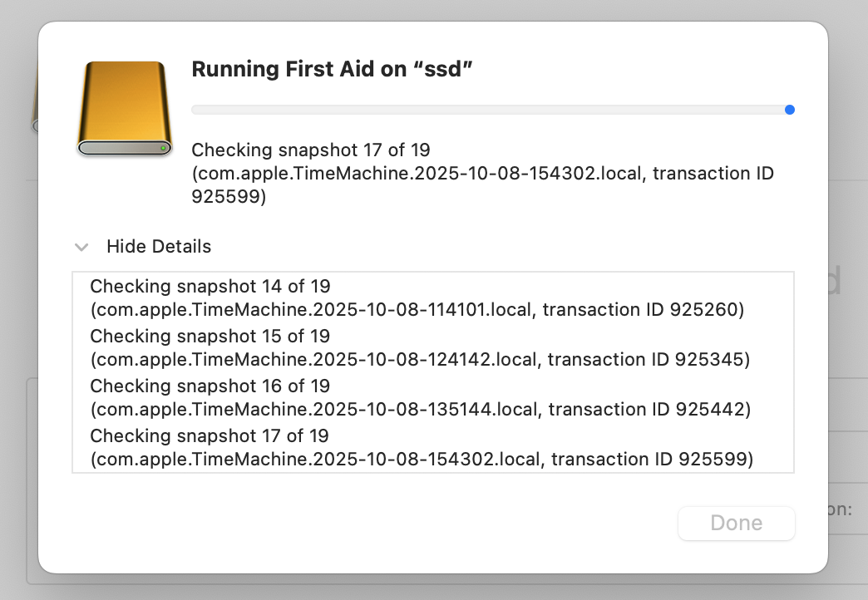Select "Checking snapshot 16 of 19" log line
The height and width of the screenshot is (600, 868).
[x=210, y=386]
